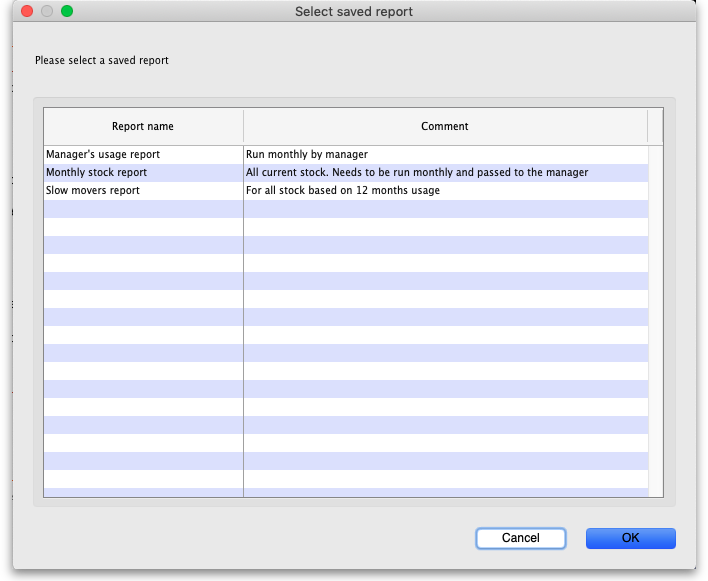708x581 pixels.
Task: Sort by the Comment column header
Action: click(x=445, y=127)
